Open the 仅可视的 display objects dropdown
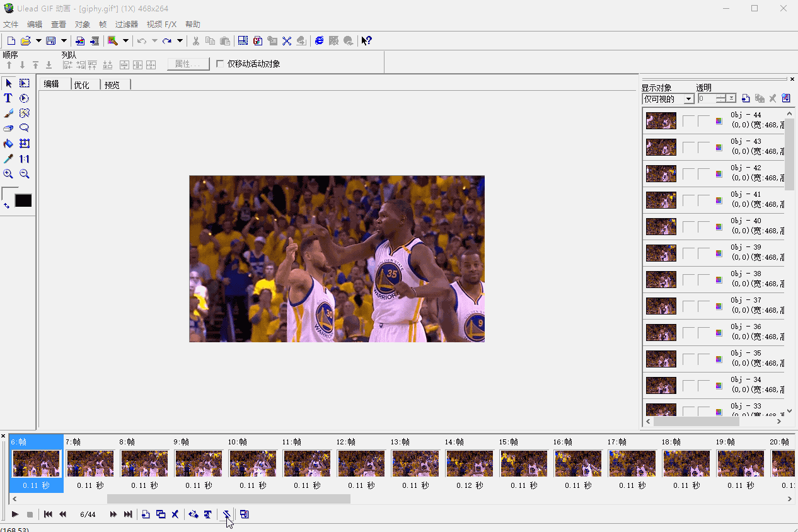 [x=689, y=98]
